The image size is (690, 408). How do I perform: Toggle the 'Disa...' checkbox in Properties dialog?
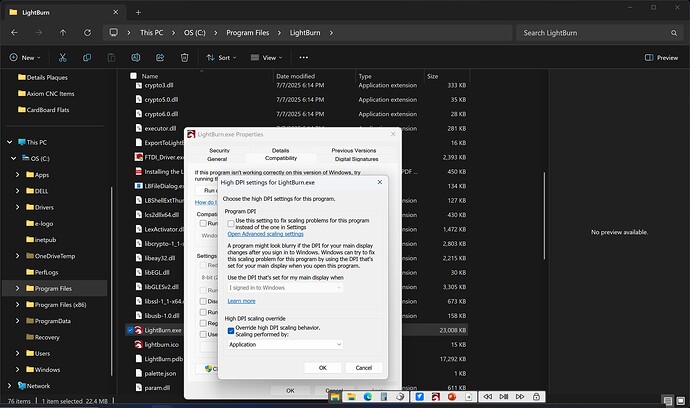click(203, 301)
